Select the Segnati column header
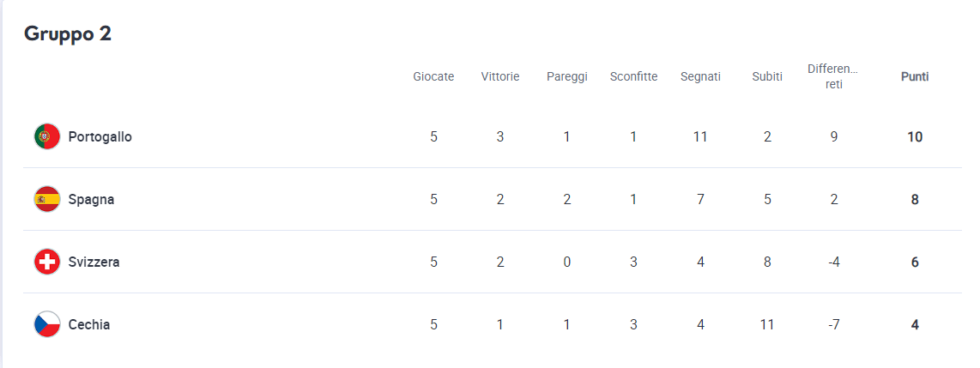 point(700,77)
